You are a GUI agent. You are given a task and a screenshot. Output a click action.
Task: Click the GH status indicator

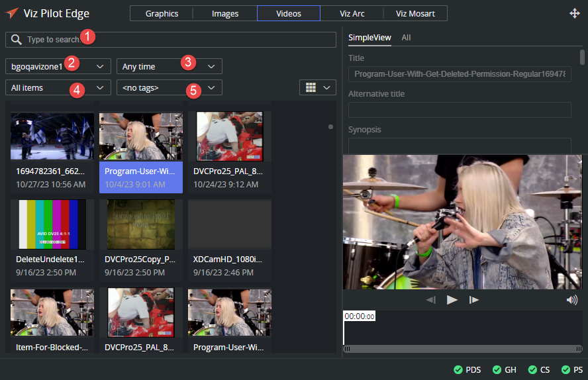point(504,370)
